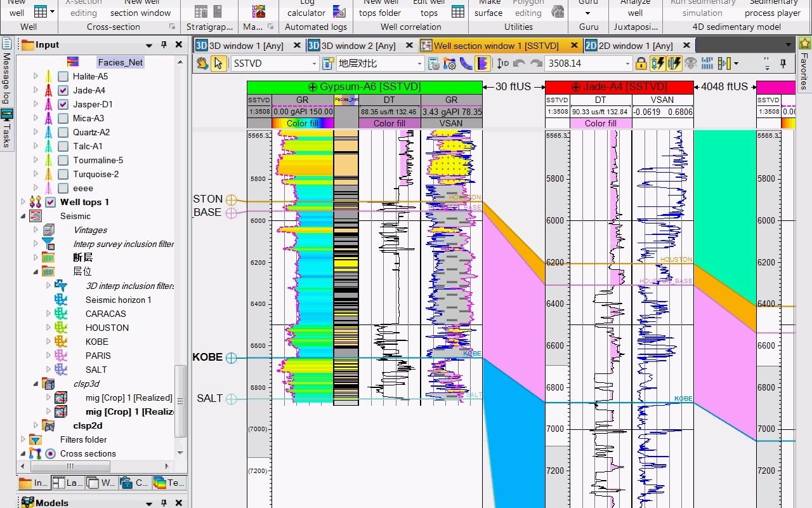Collapse the 层位 folder node
The width and height of the screenshot is (812, 508).
[36, 272]
